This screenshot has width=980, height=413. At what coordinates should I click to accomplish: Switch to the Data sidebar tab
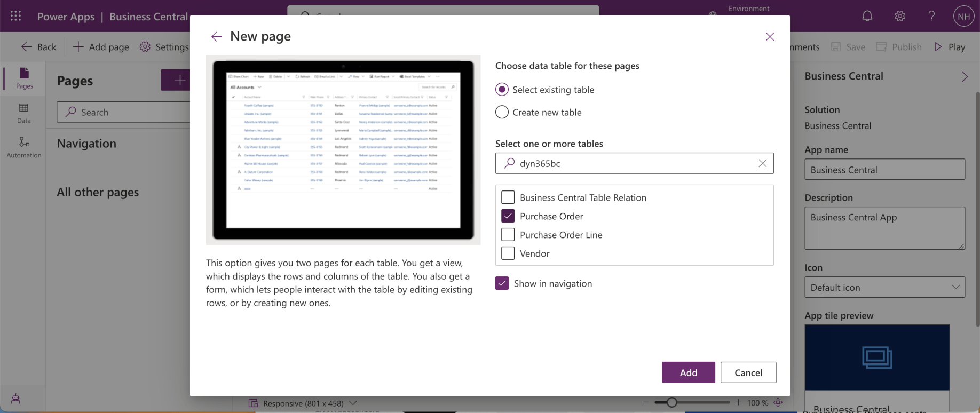click(x=24, y=113)
